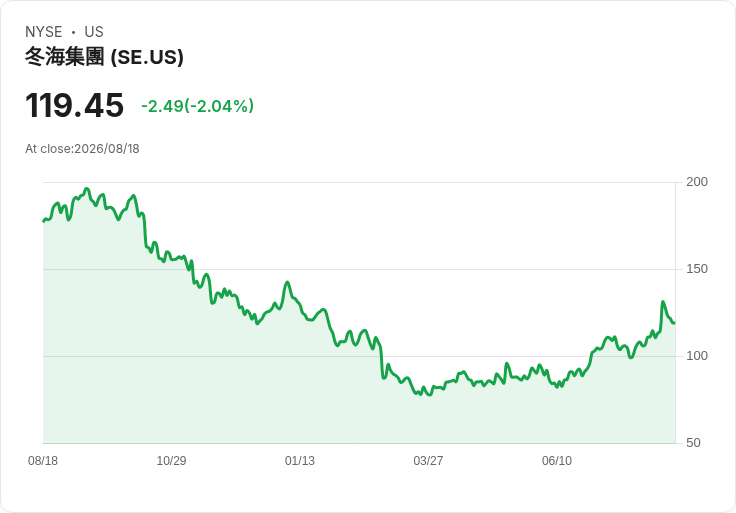Click the 150 y-axis price label
Viewport: 736px width, 513px height.
[x=697, y=268]
